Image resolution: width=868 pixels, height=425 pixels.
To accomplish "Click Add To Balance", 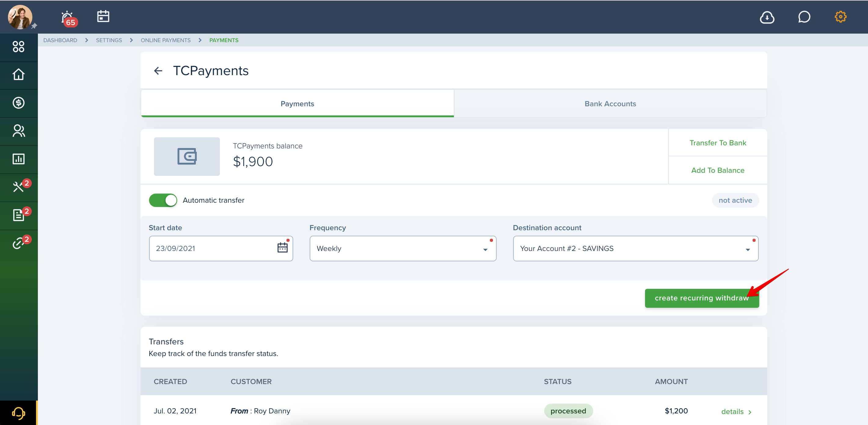I will pyautogui.click(x=718, y=170).
